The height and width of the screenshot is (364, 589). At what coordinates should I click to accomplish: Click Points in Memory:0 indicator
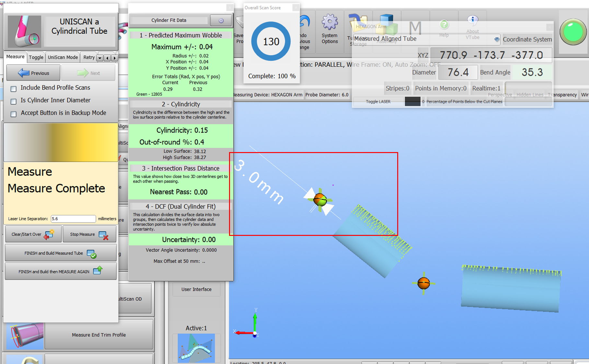click(441, 88)
